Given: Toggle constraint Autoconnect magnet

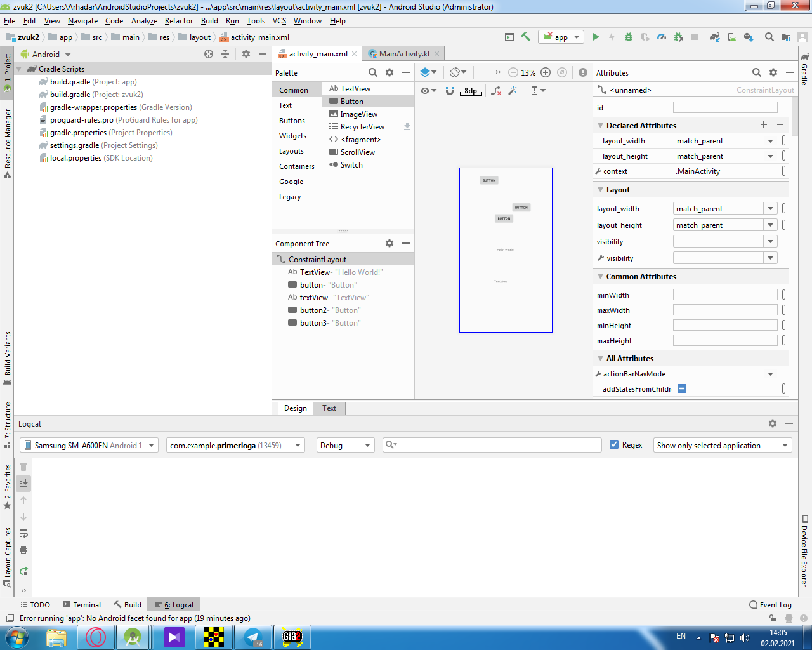Looking at the screenshot, I should (450, 91).
